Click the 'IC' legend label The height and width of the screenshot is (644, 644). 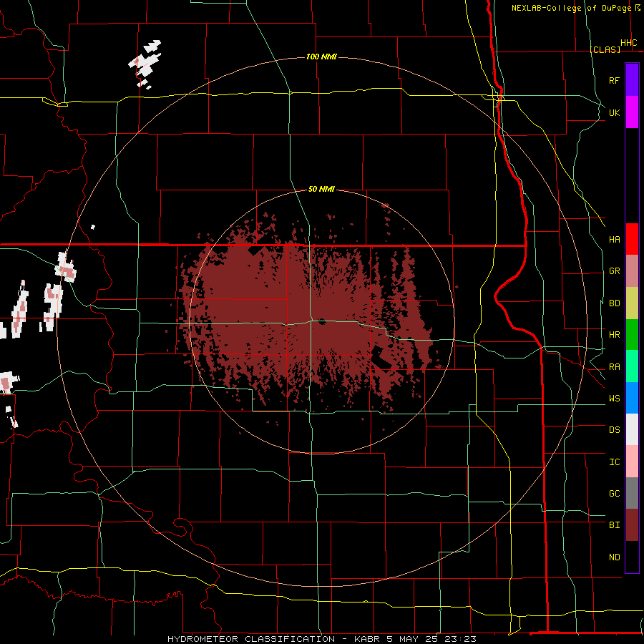click(614, 462)
